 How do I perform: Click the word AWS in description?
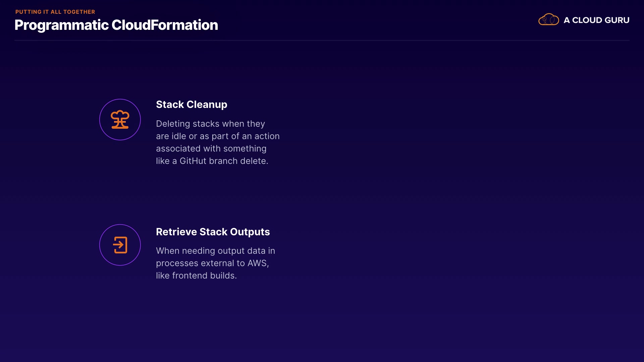click(257, 263)
